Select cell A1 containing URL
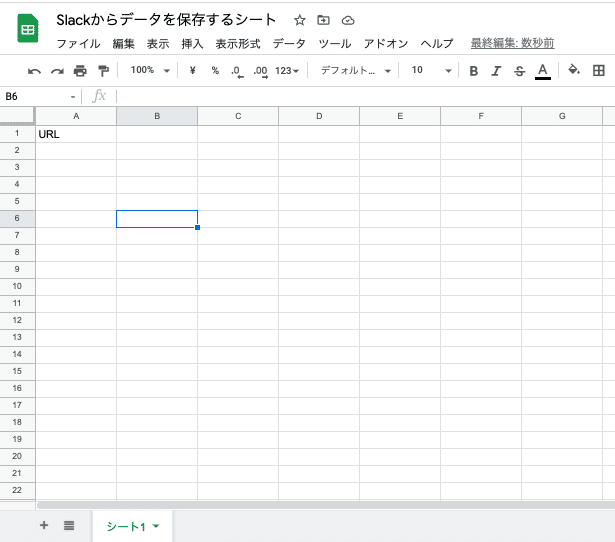615x542 pixels. (x=76, y=134)
